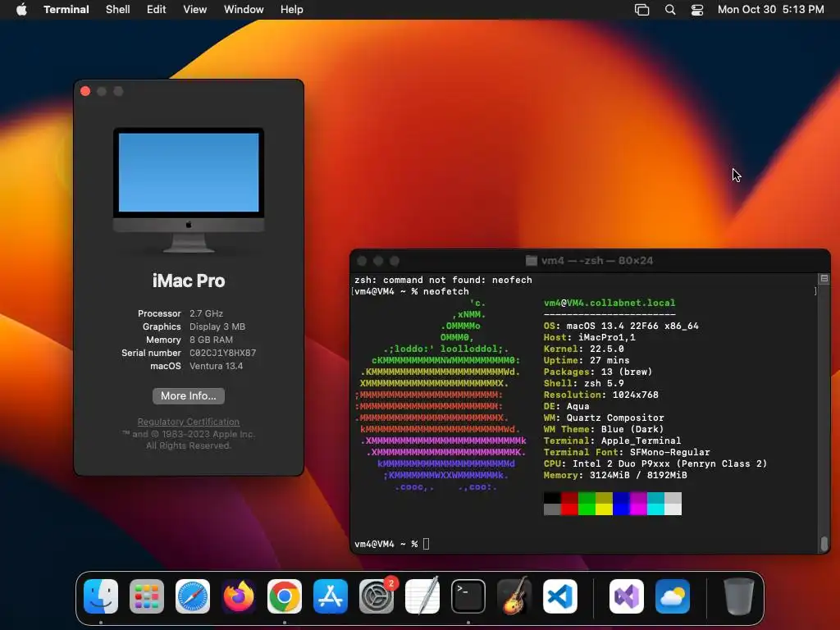Click the More Info... button
This screenshot has height=630, width=840.
[189, 396]
